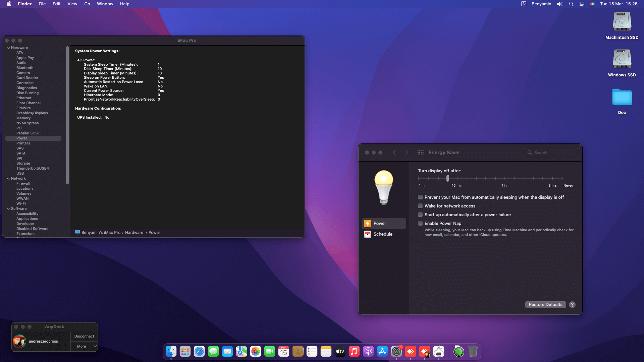Open Machintosh SSD drive icon on desktop

622,25
